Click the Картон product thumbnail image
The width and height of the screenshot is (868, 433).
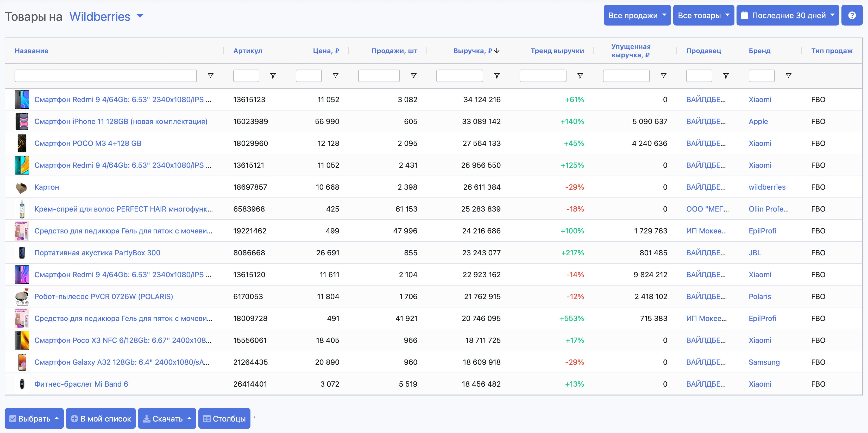coord(22,187)
